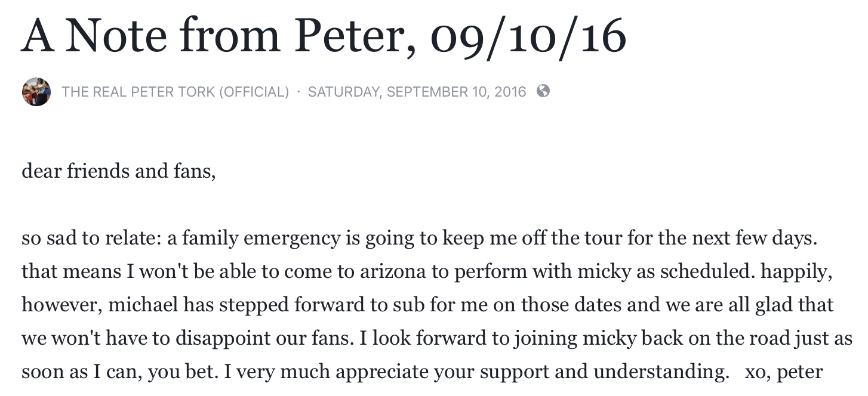Click the Saturday, September 10, 2016 date

click(417, 92)
